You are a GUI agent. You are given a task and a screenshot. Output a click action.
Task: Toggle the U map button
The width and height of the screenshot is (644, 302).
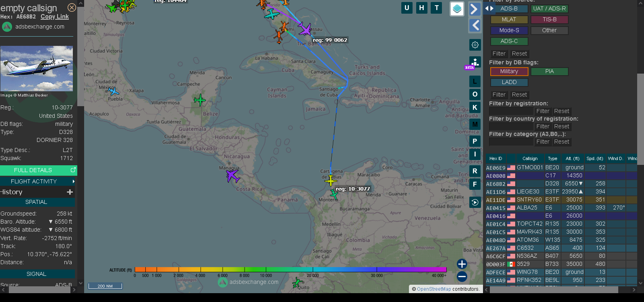pos(407,8)
